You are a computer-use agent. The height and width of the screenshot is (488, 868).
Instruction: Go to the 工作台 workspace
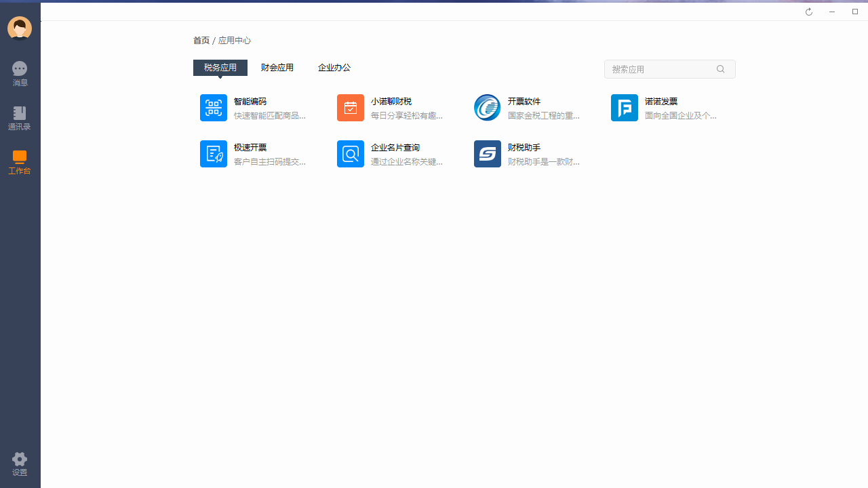click(x=19, y=163)
